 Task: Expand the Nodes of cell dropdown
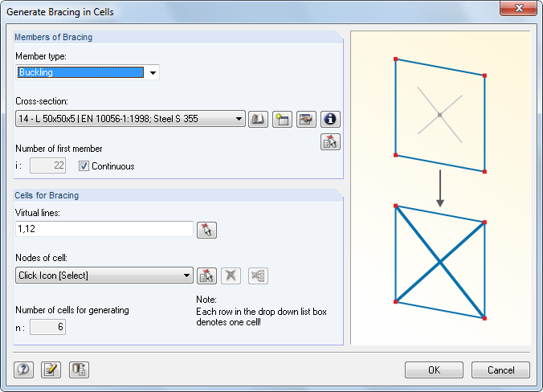pyautogui.click(x=186, y=276)
